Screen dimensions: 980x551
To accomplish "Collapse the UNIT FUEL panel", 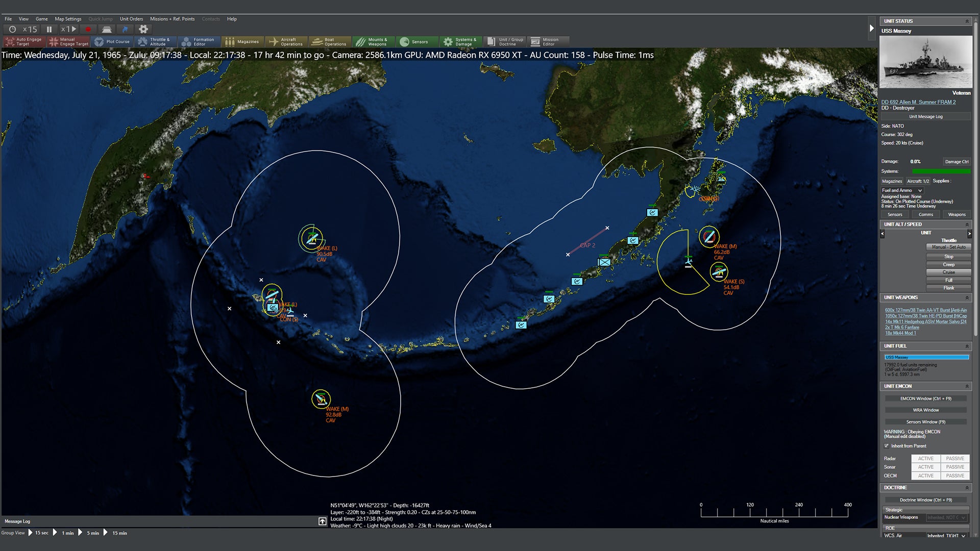I will click(967, 346).
